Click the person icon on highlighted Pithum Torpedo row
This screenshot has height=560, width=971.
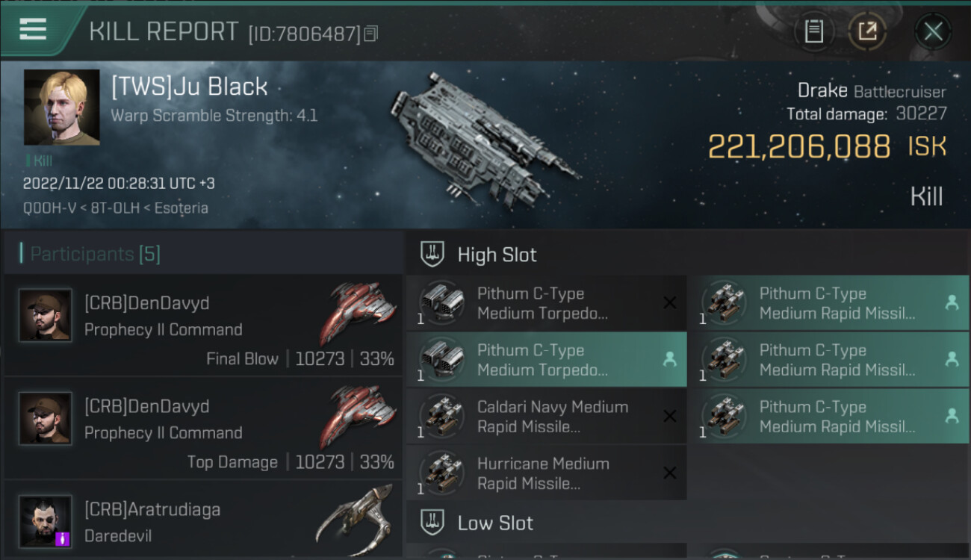(x=670, y=359)
